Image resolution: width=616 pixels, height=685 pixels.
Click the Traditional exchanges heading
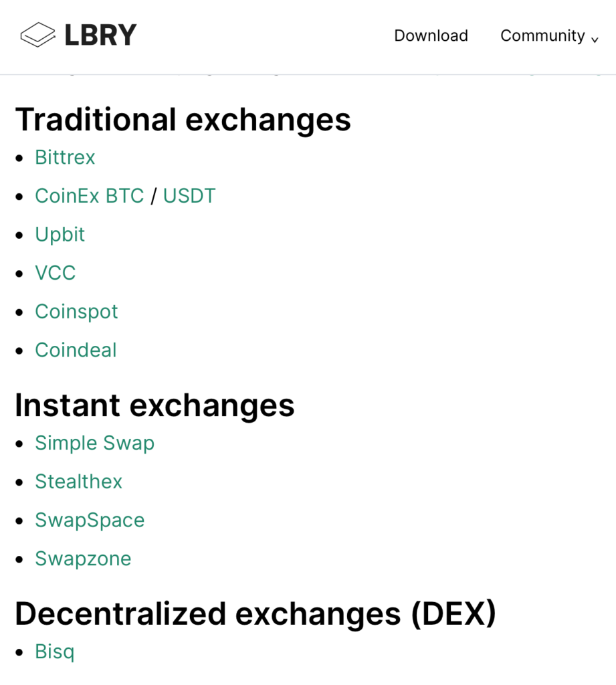pyautogui.click(x=183, y=120)
